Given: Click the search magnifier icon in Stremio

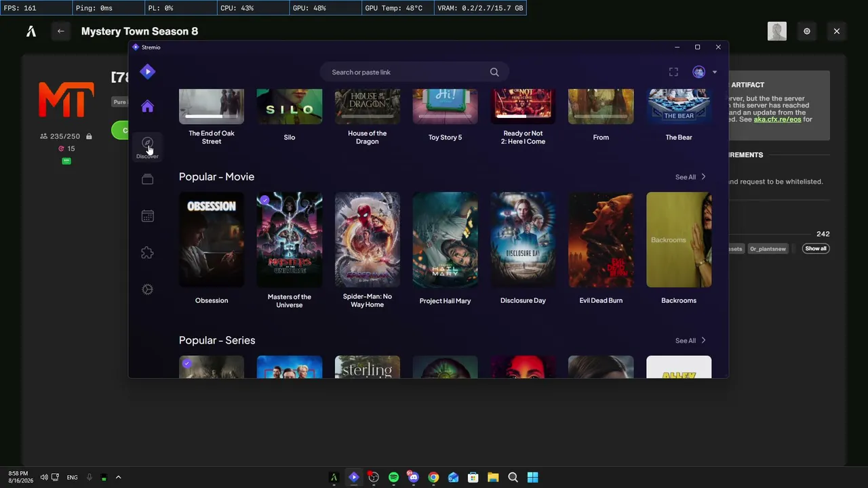Looking at the screenshot, I should [494, 72].
